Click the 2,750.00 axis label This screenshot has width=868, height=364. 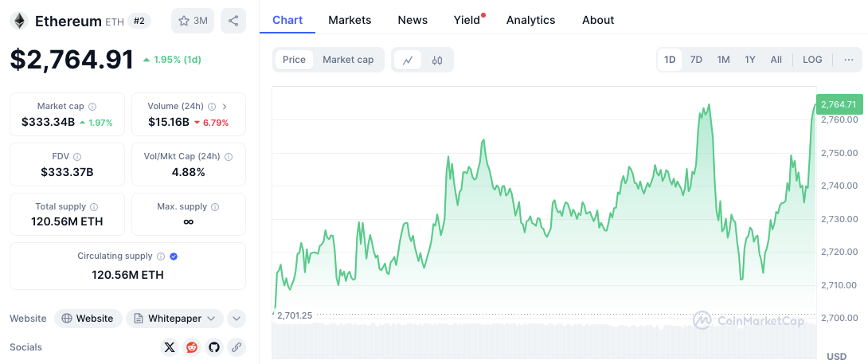coord(839,153)
